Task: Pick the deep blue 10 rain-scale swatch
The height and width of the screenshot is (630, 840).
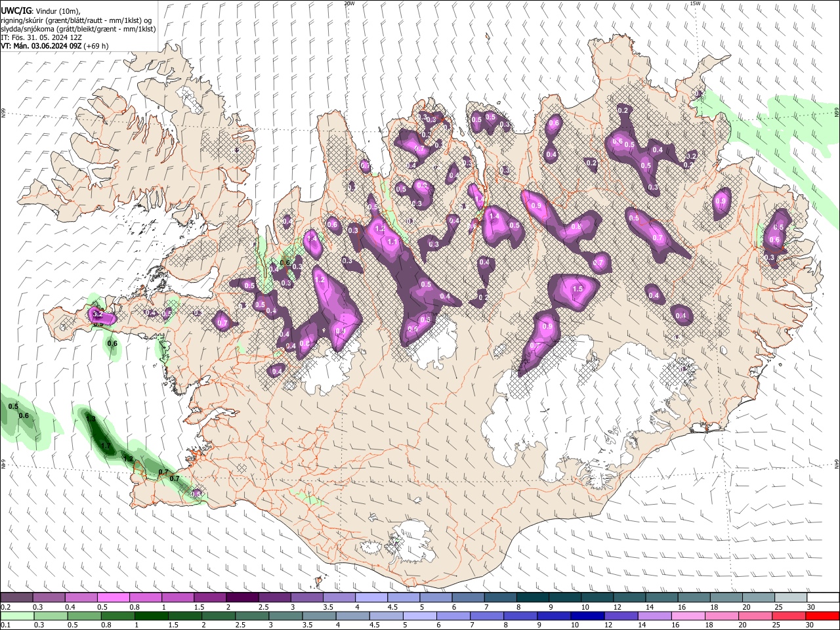Action: 587,616
